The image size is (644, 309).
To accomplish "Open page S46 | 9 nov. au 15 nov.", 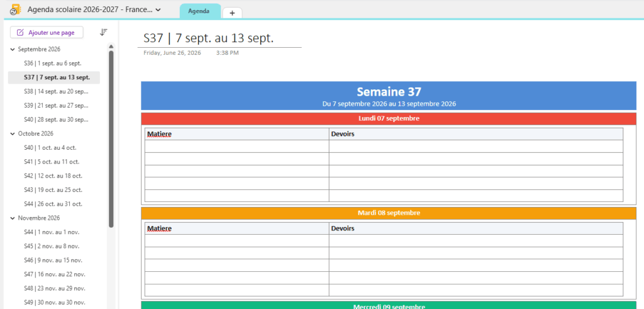I will pos(54,260).
